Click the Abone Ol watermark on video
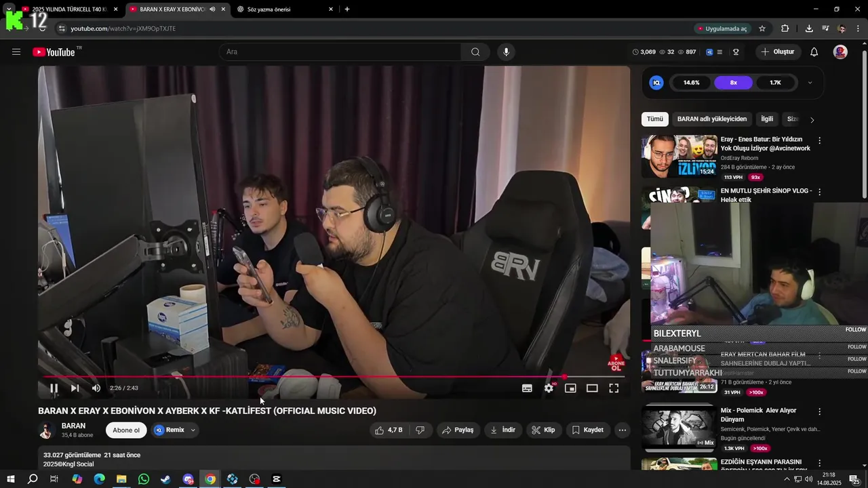The image size is (868, 488). tap(616, 363)
